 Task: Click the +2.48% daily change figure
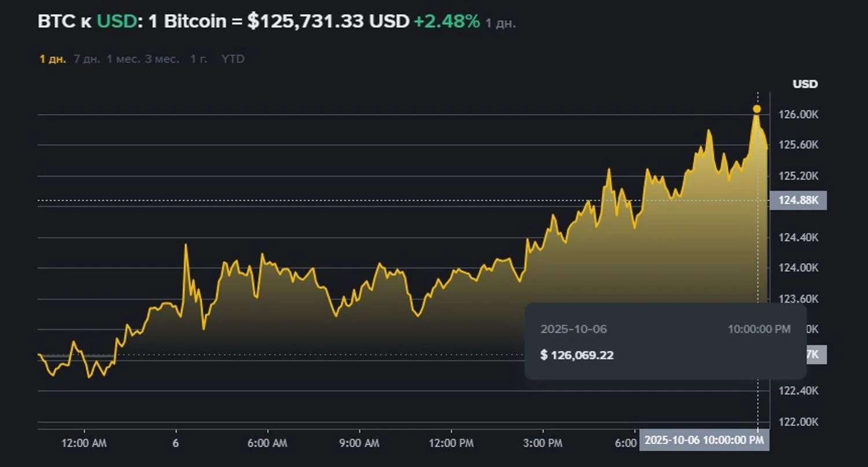click(446, 21)
